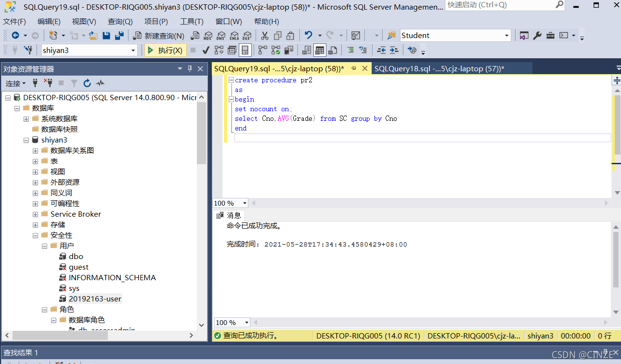This screenshot has height=364, width=621.
Task: Open the 工具(T) menu
Action: click(x=192, y=22)
